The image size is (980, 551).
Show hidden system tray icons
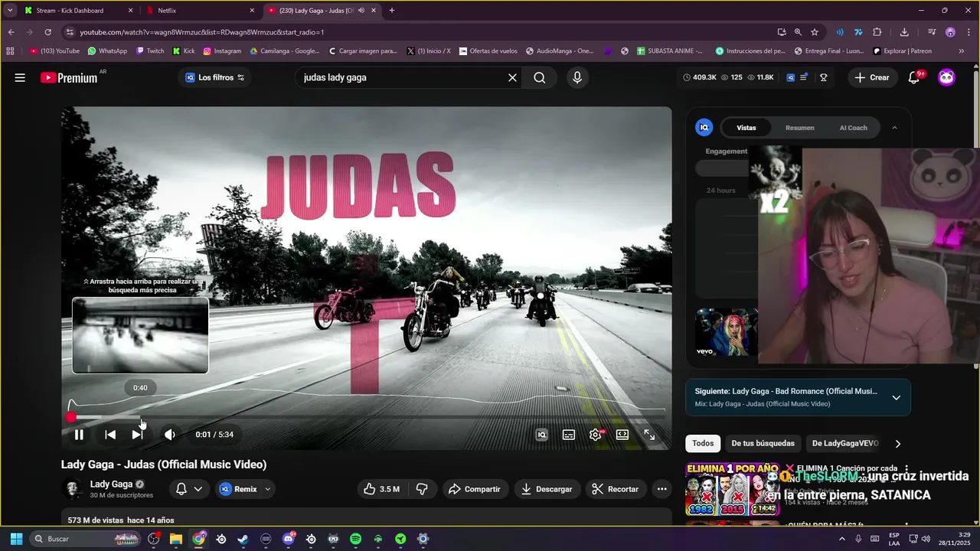point(842,539)
